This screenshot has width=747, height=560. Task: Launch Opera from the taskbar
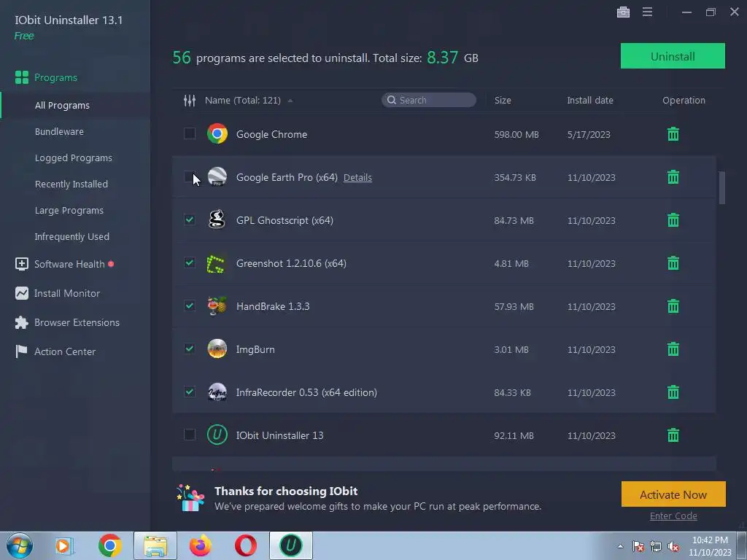coord(245,545)
